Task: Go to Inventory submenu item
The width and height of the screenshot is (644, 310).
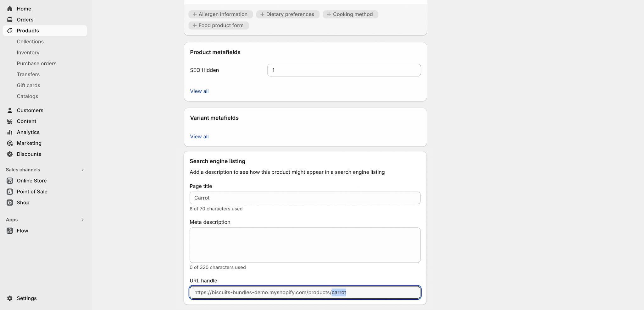Action: point(28,52)
